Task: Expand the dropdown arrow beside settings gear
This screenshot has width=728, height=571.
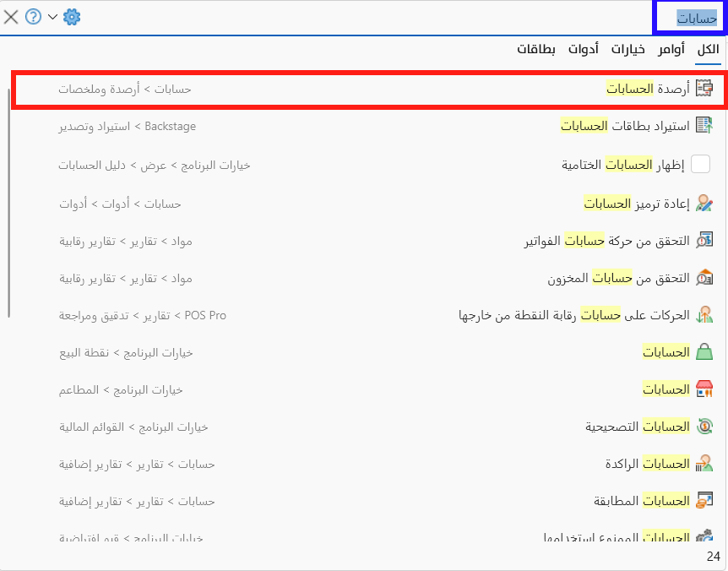Action: point(53,17)
